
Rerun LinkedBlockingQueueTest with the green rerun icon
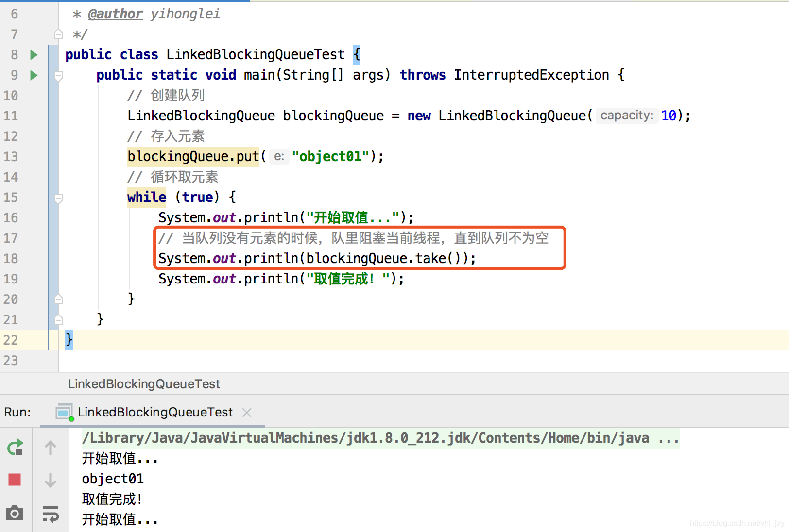point(15,447)
